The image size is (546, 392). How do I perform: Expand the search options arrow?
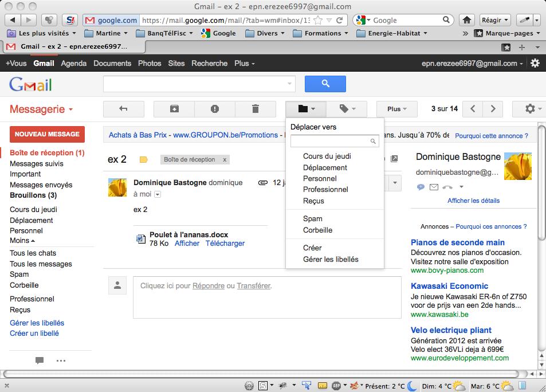289,84
